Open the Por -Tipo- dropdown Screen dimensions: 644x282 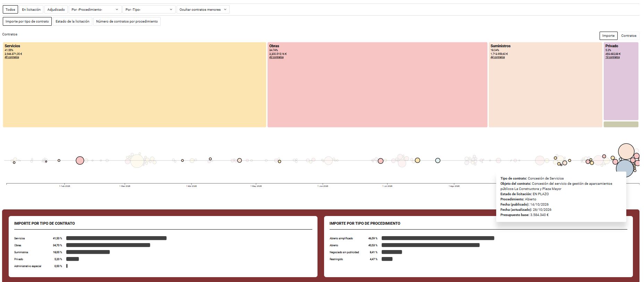click(149, 9)
